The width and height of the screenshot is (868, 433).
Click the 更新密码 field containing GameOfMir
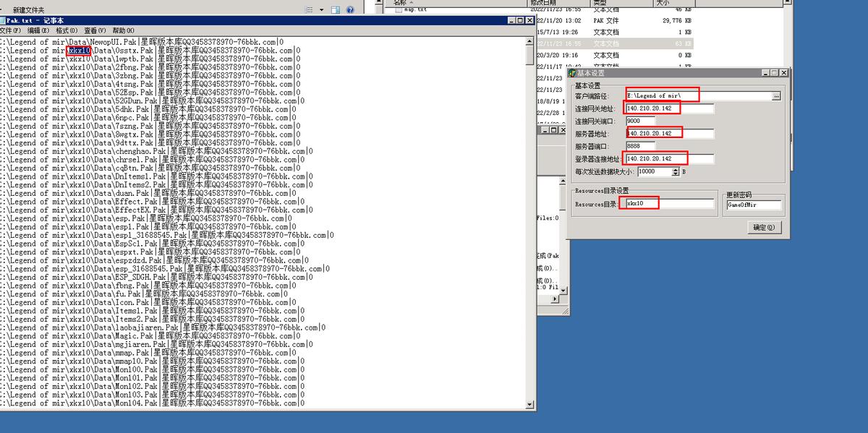754,205
